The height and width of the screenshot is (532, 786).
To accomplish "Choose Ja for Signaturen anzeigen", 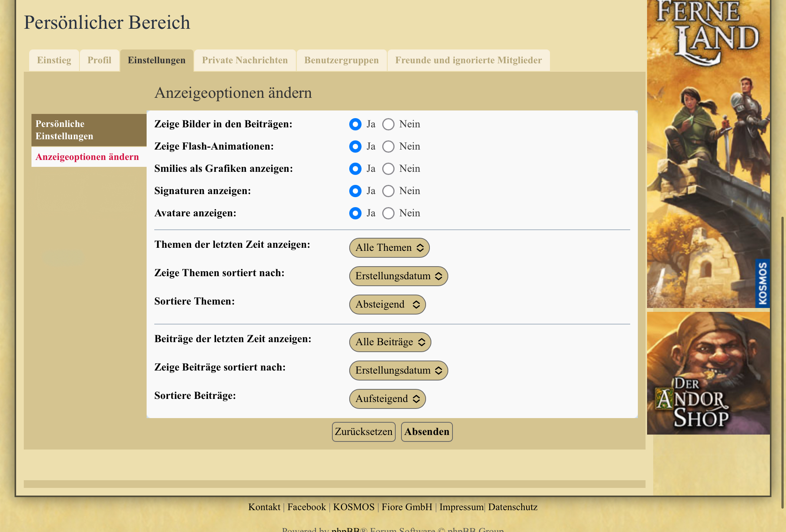I will (355, 191).
